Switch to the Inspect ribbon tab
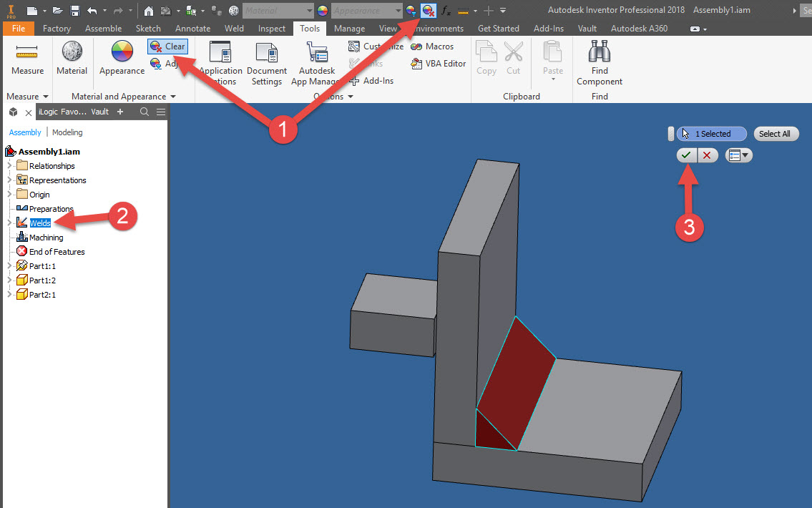Viewport: 812px width, 508px height. coord(271,29)
